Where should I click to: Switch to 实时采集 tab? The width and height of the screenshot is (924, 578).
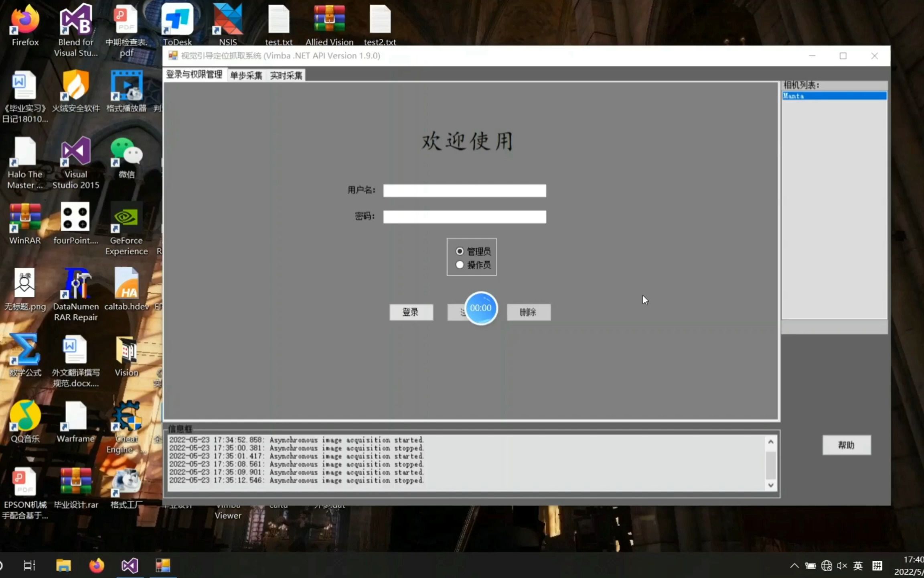286,75
